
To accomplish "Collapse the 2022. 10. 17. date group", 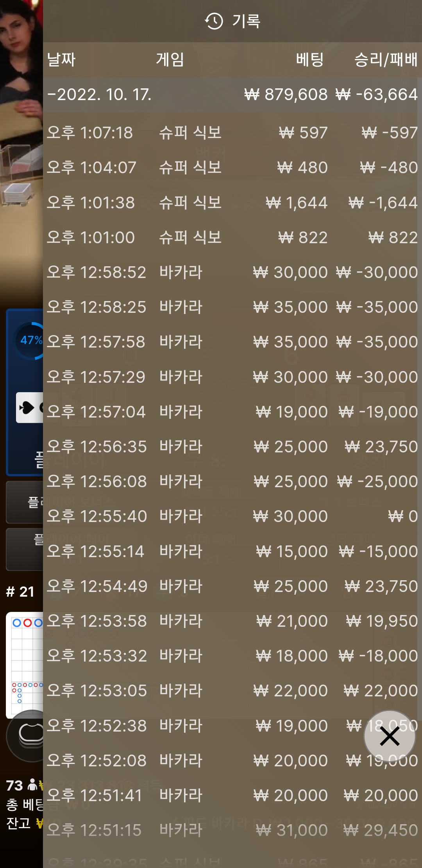I will (x=232, y=95).
